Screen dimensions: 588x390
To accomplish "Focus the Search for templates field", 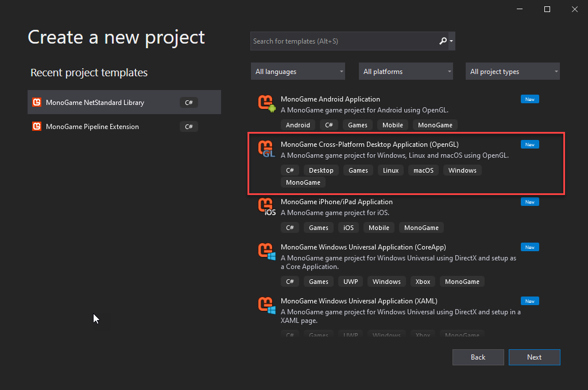I will pos(343,41).
